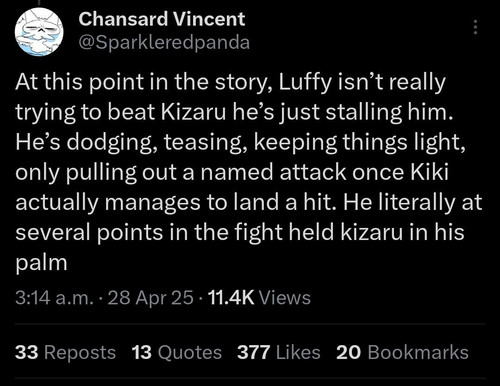
Task: Show the 13 Quotes list
Action: point(177,352)
